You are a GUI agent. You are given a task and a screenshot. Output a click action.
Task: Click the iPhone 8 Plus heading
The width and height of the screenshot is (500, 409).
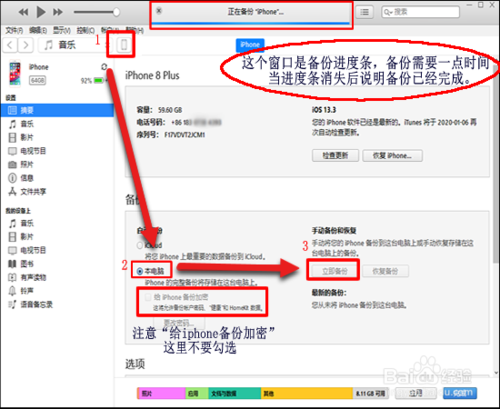(x=152, y=76)
